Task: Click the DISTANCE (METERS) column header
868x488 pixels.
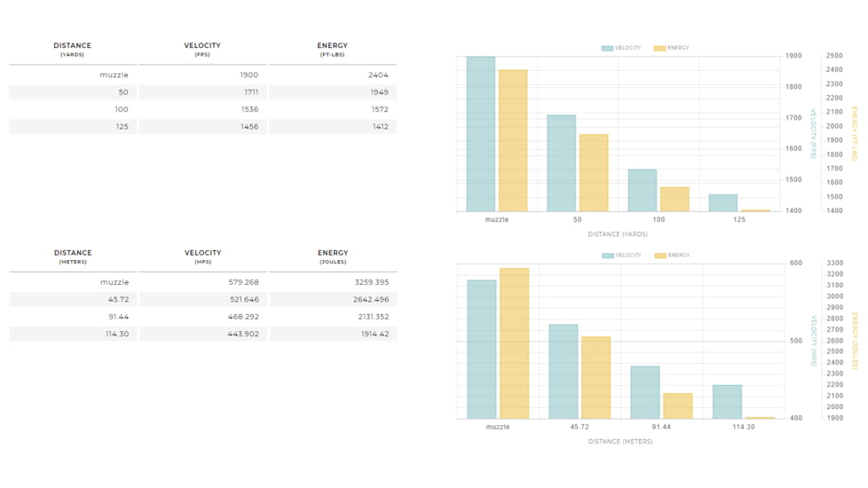Action: pyautogui.click(x=72, y=256)
